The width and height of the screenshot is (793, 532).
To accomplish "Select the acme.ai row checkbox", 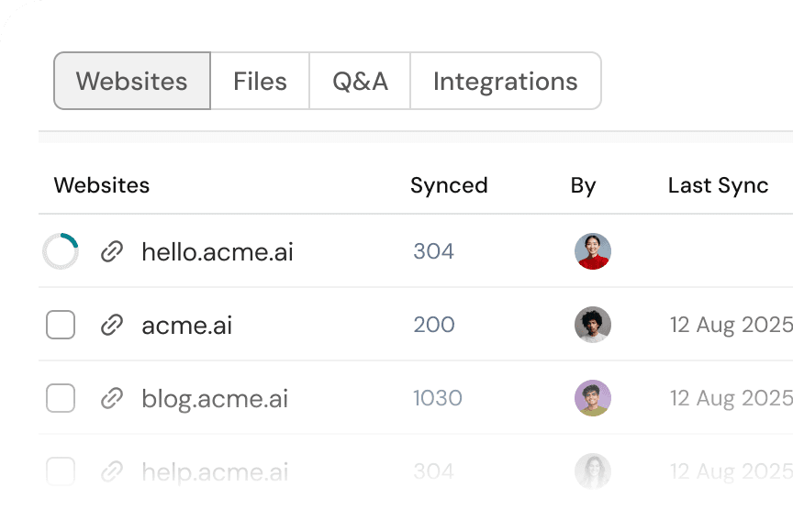I will pos(61,325).
